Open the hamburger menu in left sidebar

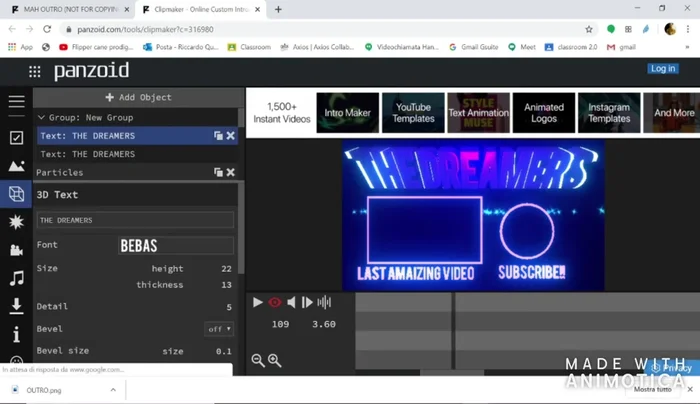(16, 101)
